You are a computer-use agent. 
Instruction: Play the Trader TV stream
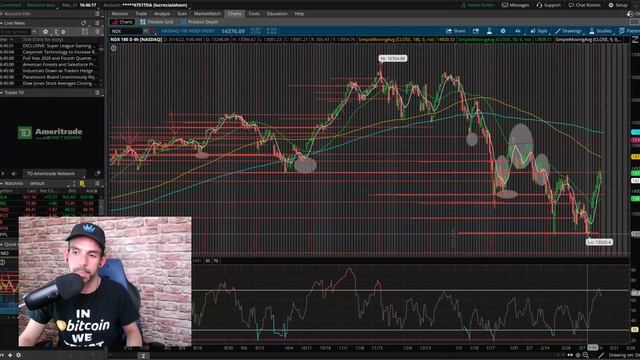click(3, 173)
